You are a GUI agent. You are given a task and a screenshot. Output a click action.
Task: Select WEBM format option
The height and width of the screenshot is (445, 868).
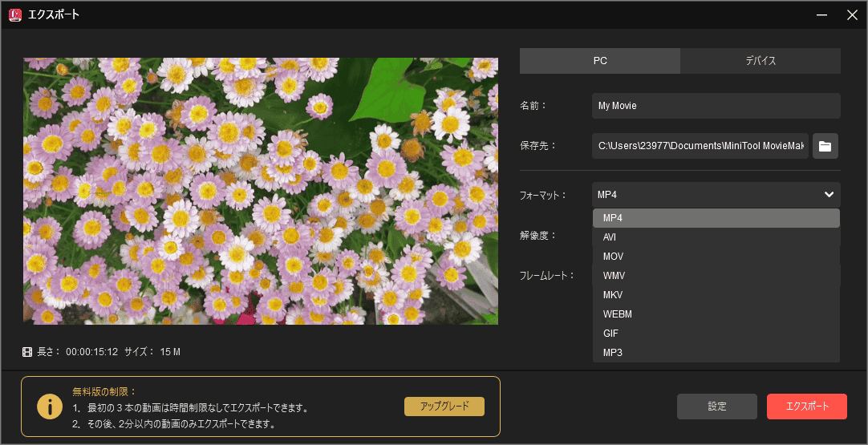click(x=716, y=314)
